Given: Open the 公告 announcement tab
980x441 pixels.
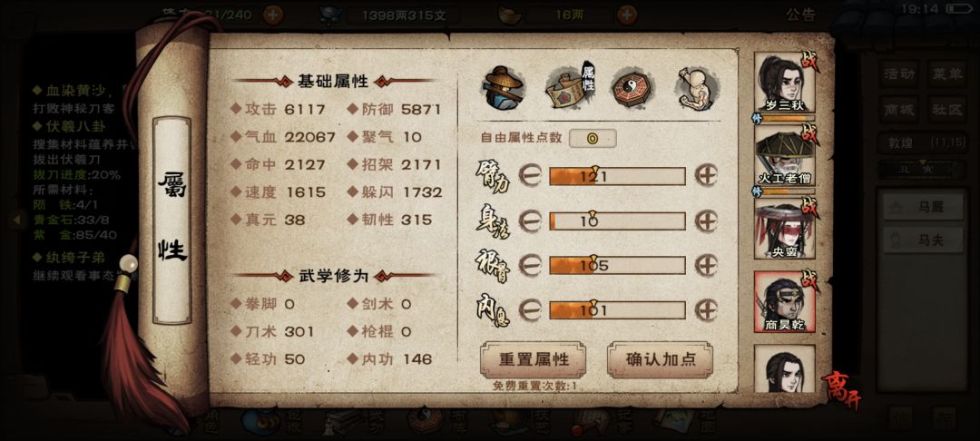Looking at the screenshot, I should (801, 15).
